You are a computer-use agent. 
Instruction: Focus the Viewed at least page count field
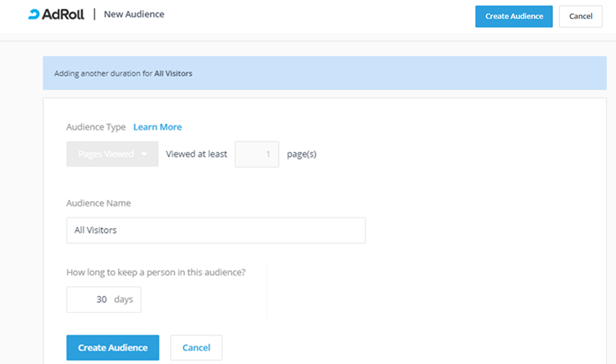[257, 154]
